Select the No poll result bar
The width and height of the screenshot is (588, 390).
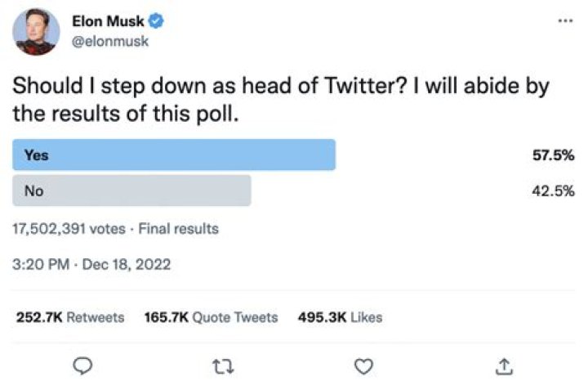[x=131, y=191]
